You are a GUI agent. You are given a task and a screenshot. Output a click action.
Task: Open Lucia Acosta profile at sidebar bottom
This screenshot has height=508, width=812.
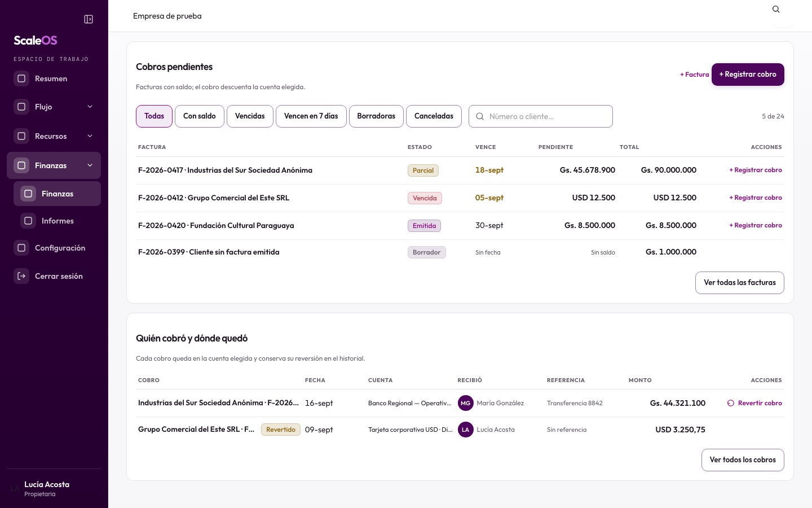click(x=54, y=489)
